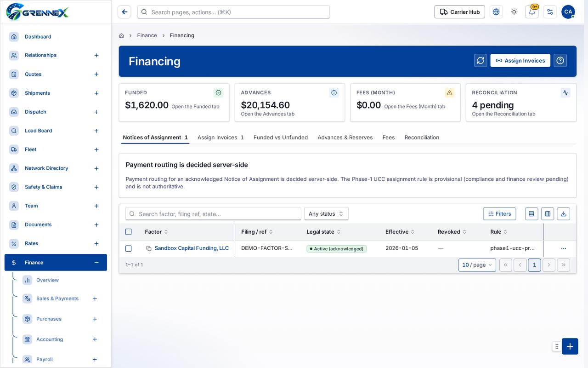Select the Advances & Reserves tab

(x=345, y=138)
